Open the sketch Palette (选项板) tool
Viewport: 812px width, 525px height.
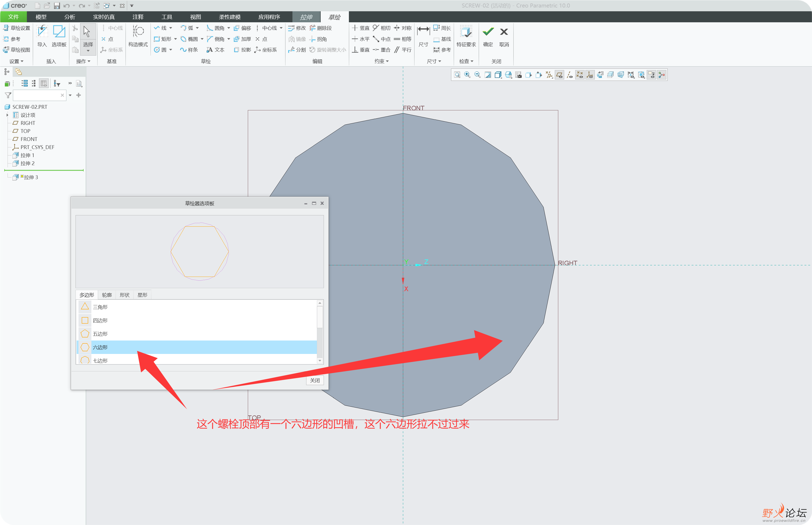click(59, 35)
